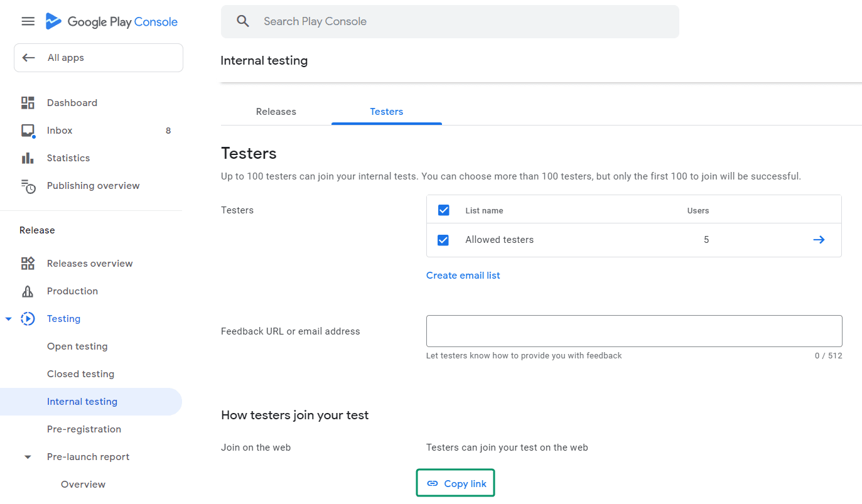Click the Publishing overview clock icon

tap(28, 185)
